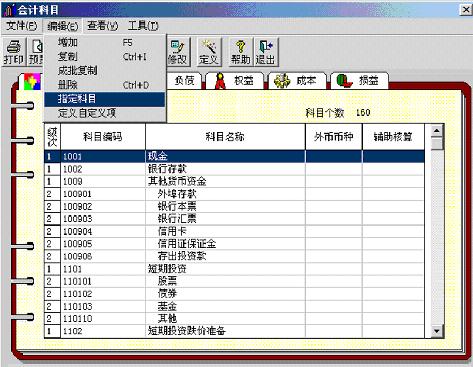Open the 文件(F) menu
Viewport: 473px width, 367px height.
(22, 26)
